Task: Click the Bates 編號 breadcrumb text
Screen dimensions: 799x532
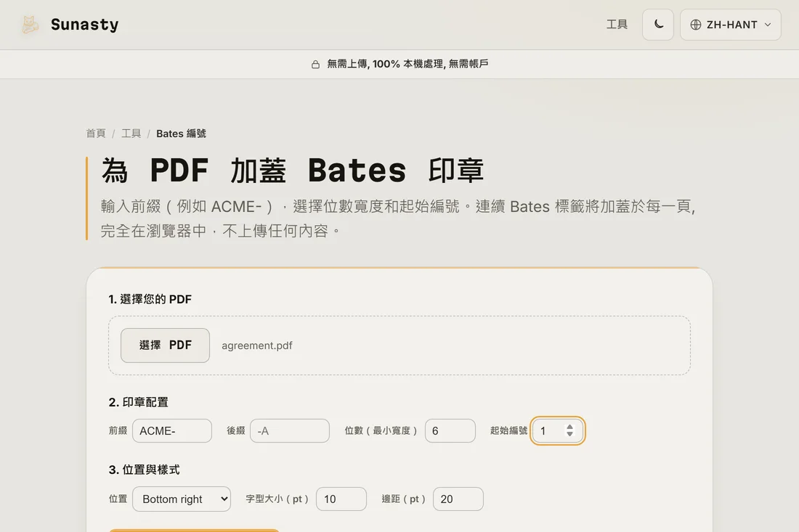Action: (181, 134)
